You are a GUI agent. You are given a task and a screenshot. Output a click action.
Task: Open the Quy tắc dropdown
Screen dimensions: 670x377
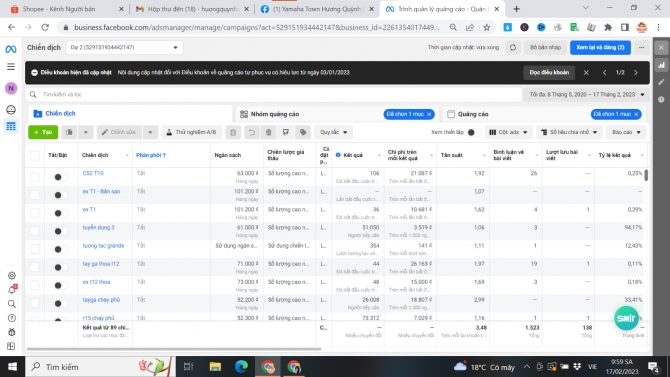334,133
